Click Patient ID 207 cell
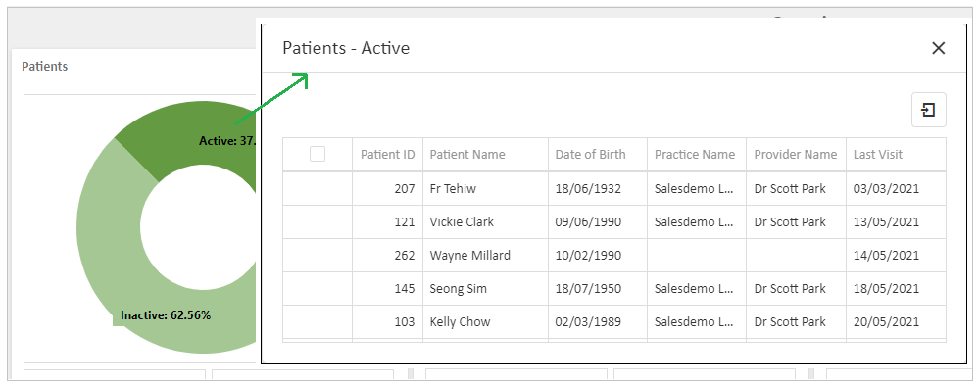The image size is (980, 387). click(x=387, y=188)
